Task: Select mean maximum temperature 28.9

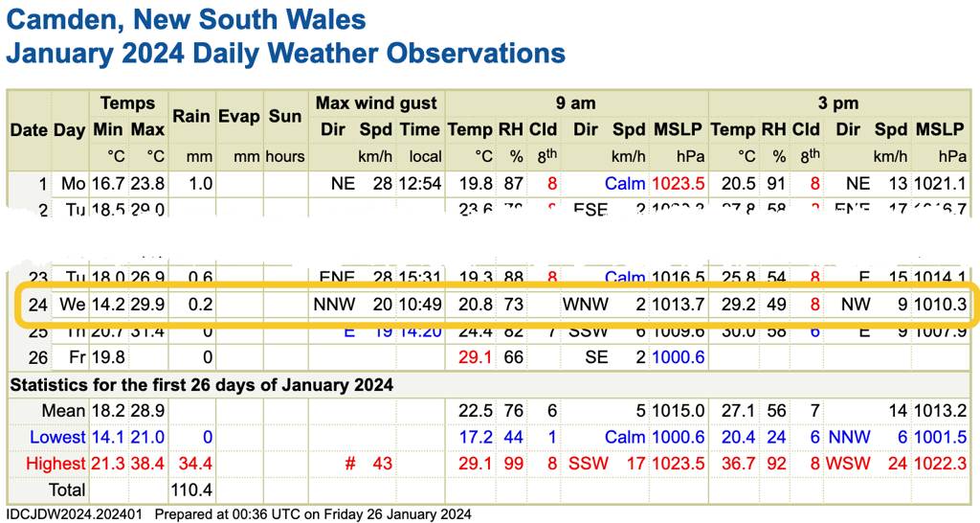Action: click(x=147, y=411)
